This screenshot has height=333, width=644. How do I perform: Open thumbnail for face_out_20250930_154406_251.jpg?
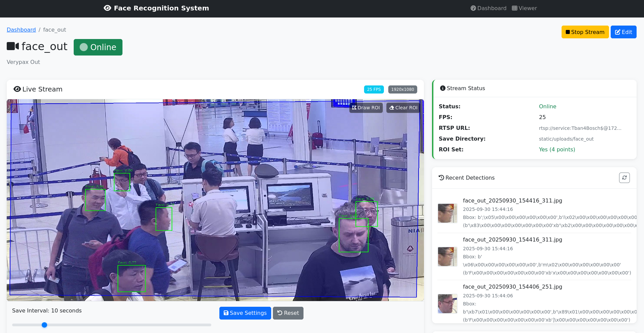(448, 304)
